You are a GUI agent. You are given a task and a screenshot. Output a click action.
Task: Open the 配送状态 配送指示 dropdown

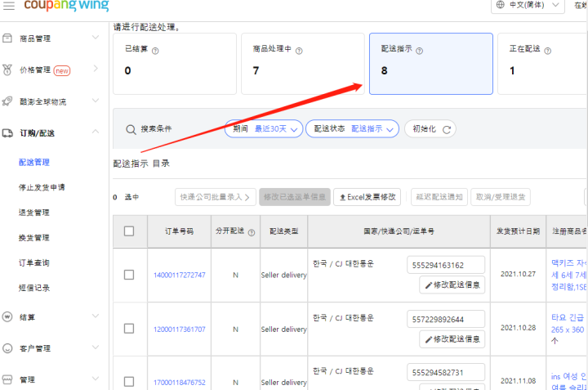click(x=352, y=128)
